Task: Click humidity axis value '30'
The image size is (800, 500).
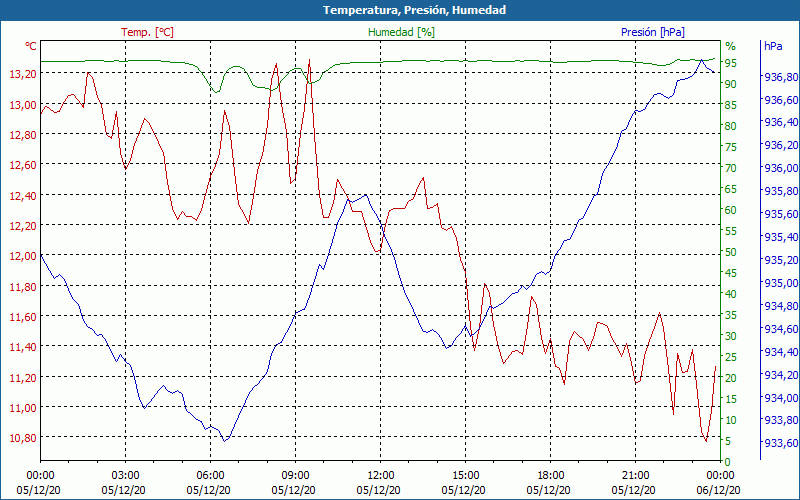Action: (x=731, y=336)
